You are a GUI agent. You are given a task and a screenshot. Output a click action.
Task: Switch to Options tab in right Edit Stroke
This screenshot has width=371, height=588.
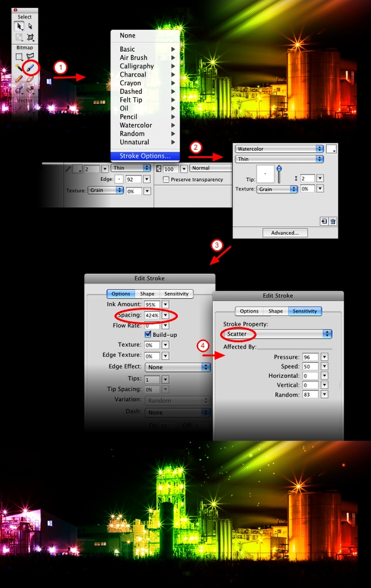[x=249, y=311]
